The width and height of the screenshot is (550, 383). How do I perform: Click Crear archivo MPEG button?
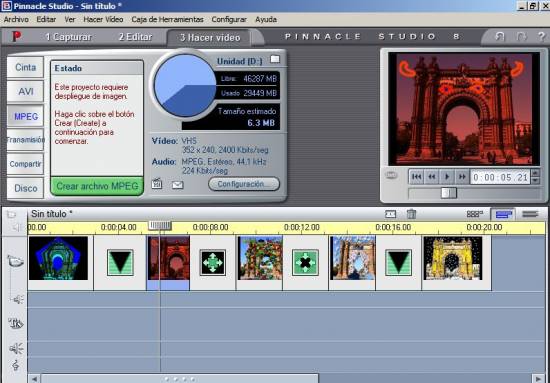(x=97, y=186)
